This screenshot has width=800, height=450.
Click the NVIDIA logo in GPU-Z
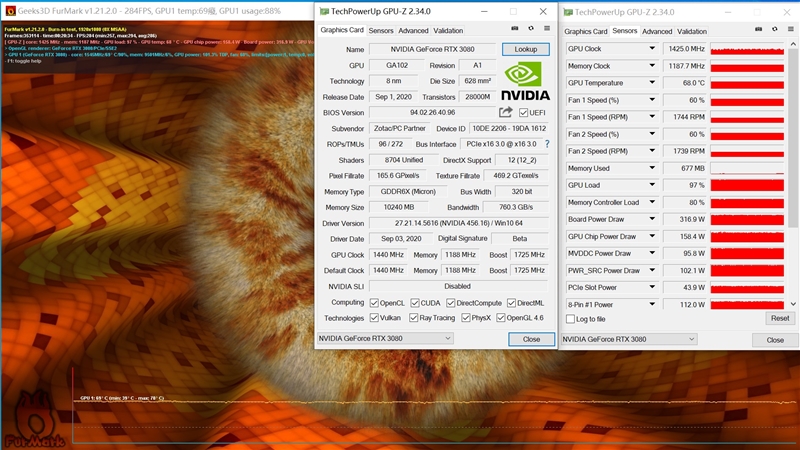525,81
